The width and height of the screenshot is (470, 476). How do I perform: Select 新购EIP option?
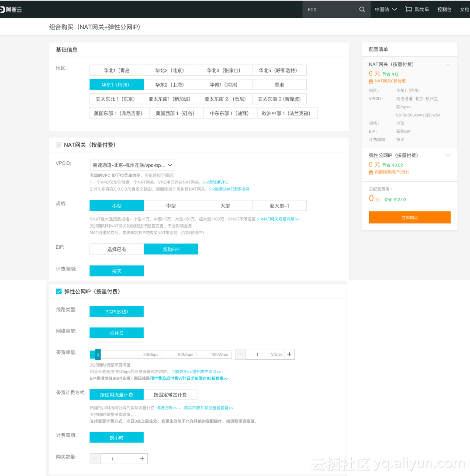[x=171, y=249]
